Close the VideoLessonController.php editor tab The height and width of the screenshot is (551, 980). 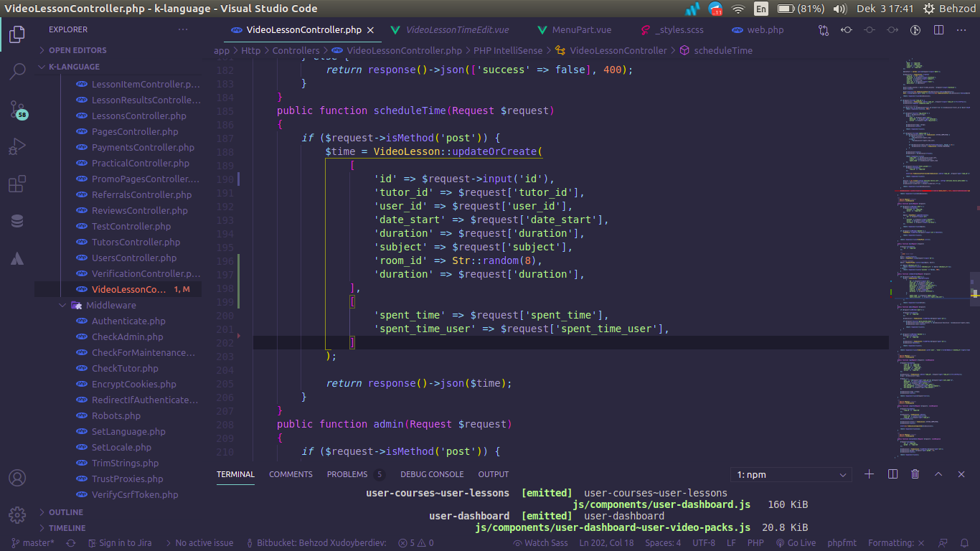coord(370,30)
